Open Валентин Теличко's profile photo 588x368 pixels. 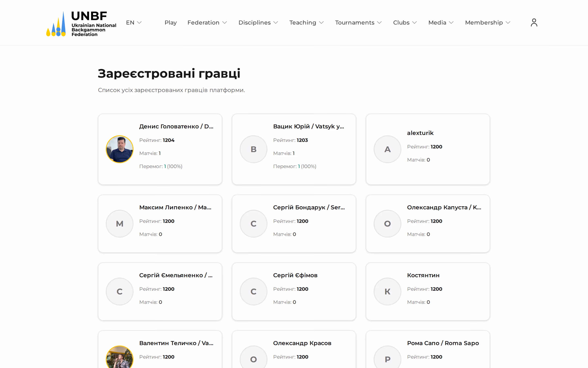click(x=120, y=357)
